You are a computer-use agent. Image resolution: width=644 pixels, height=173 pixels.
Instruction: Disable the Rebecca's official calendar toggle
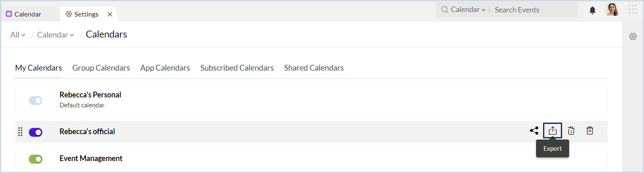coord(36,132)
